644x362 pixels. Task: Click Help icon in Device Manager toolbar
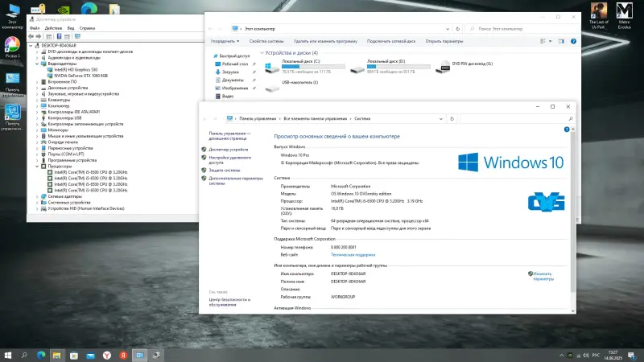click(59, 36)
